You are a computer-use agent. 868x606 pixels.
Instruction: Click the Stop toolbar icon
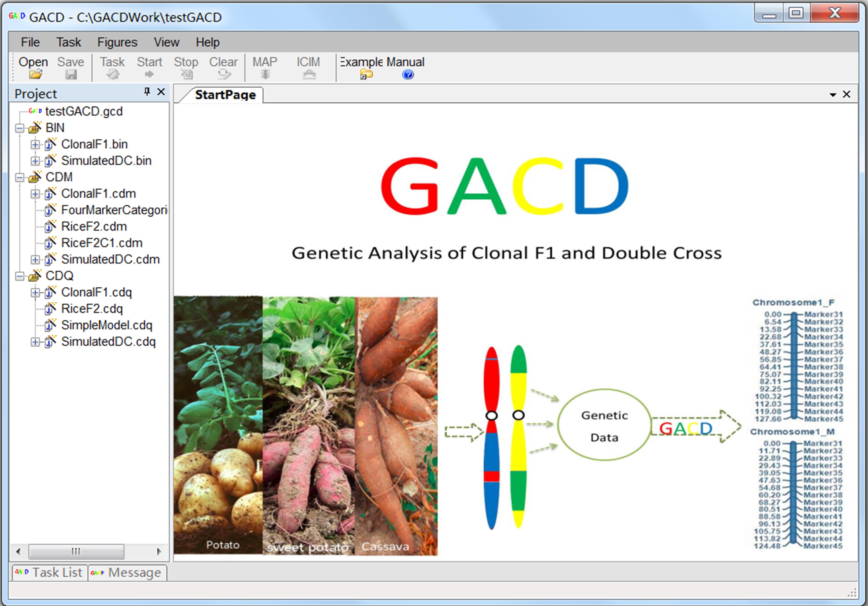click(x=186, y=74)
